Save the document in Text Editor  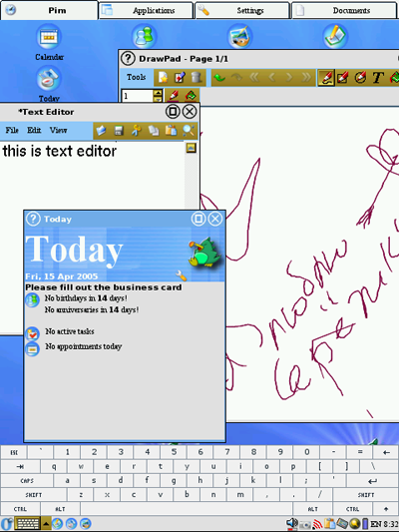coord(119,131)
